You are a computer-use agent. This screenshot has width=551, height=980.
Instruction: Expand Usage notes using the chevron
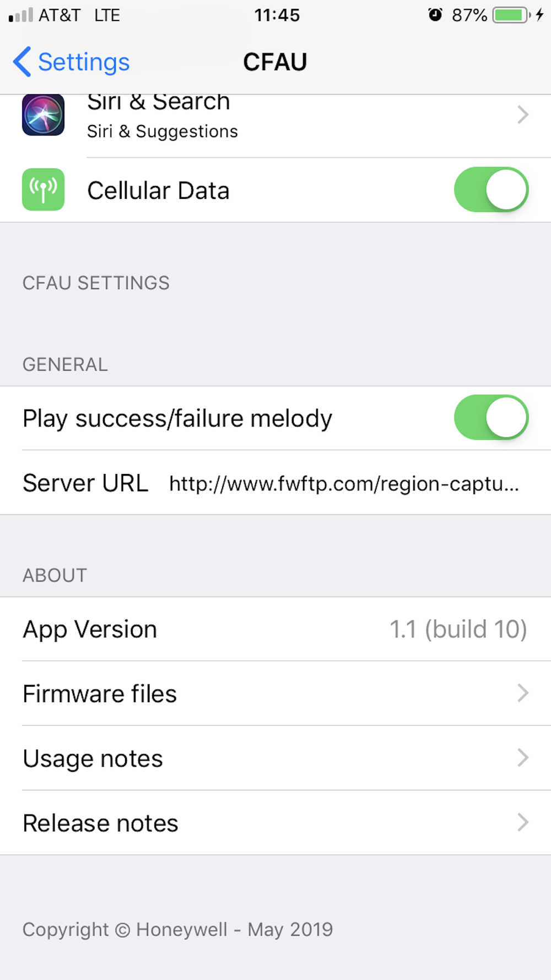pos(523,758)
